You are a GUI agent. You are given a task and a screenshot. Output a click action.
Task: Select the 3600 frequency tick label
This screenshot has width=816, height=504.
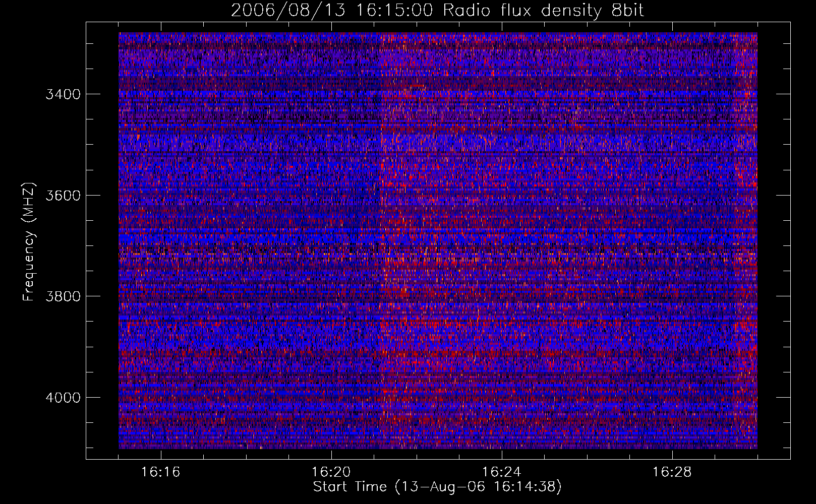tap(63, 196)
